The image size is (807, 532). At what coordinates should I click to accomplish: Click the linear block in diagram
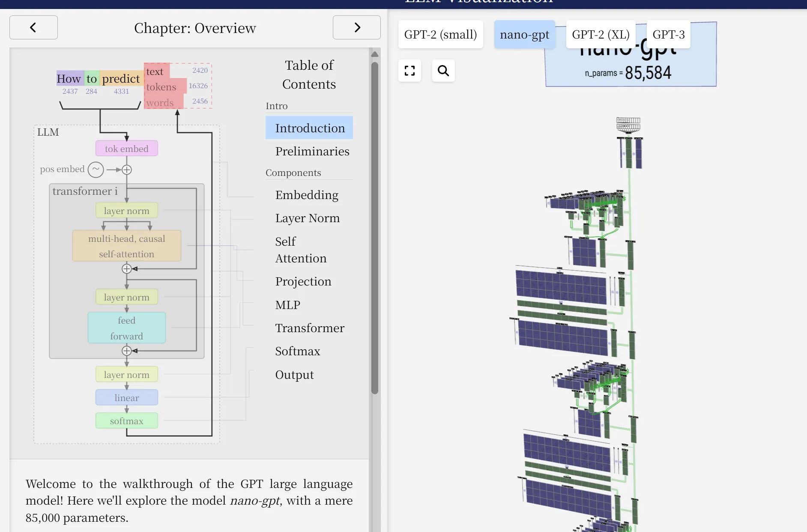127,398
